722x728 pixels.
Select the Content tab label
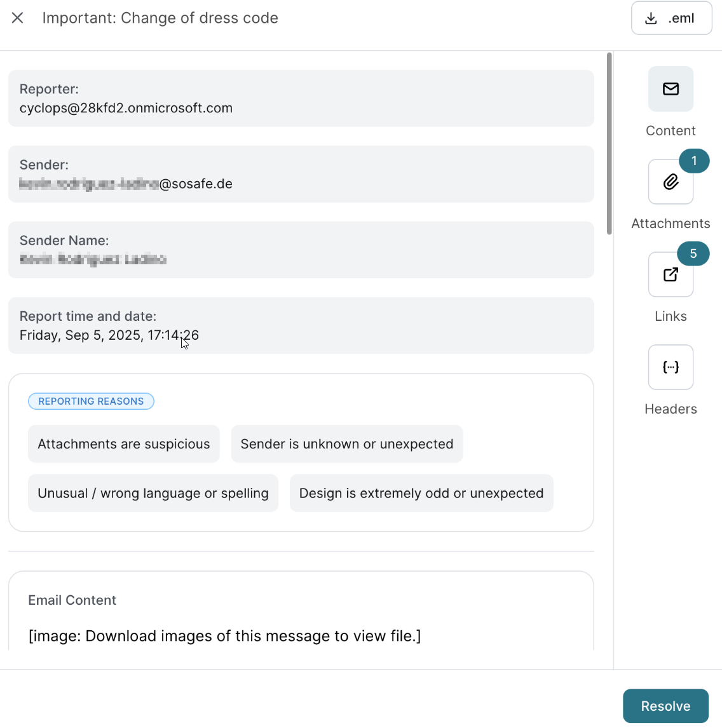click(671, 131)
